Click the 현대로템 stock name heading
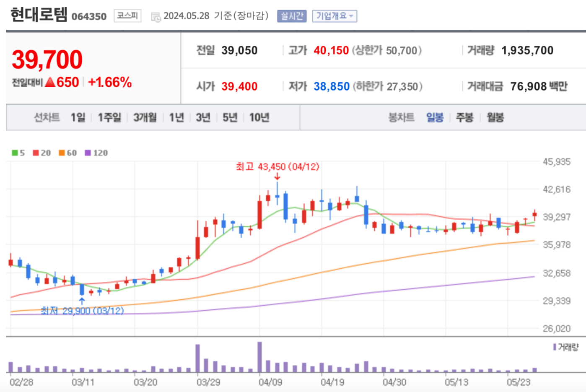The height and width of the screenshot is (392, 586). coord(39,15)
